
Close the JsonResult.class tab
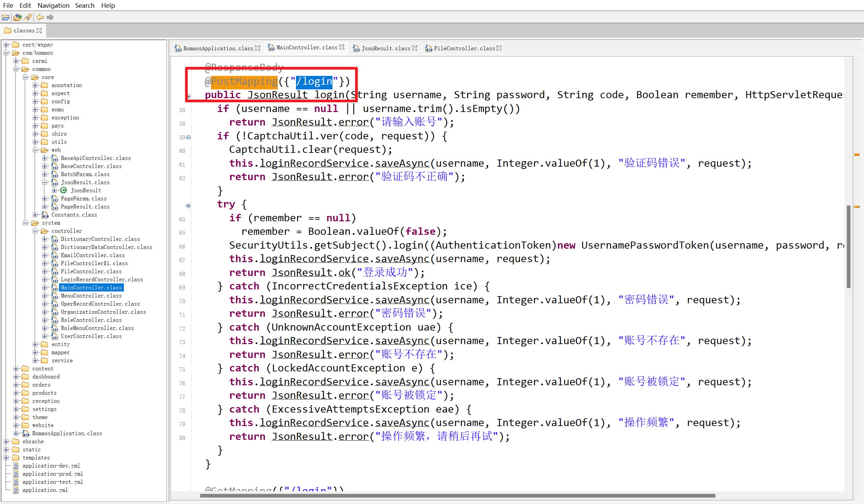(415, 48)
